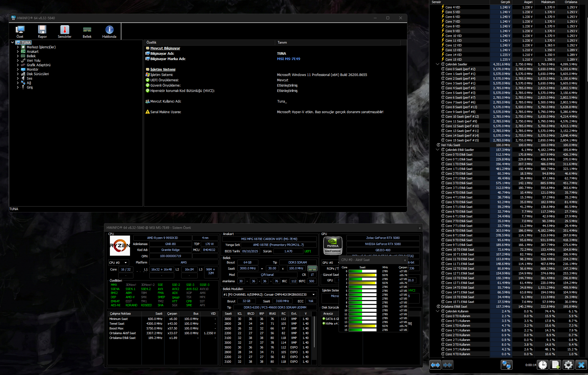Click the UEFI Önyüklemesi green check icon
Viewport: 588px width, 375px height.
(x=148, y=80)
